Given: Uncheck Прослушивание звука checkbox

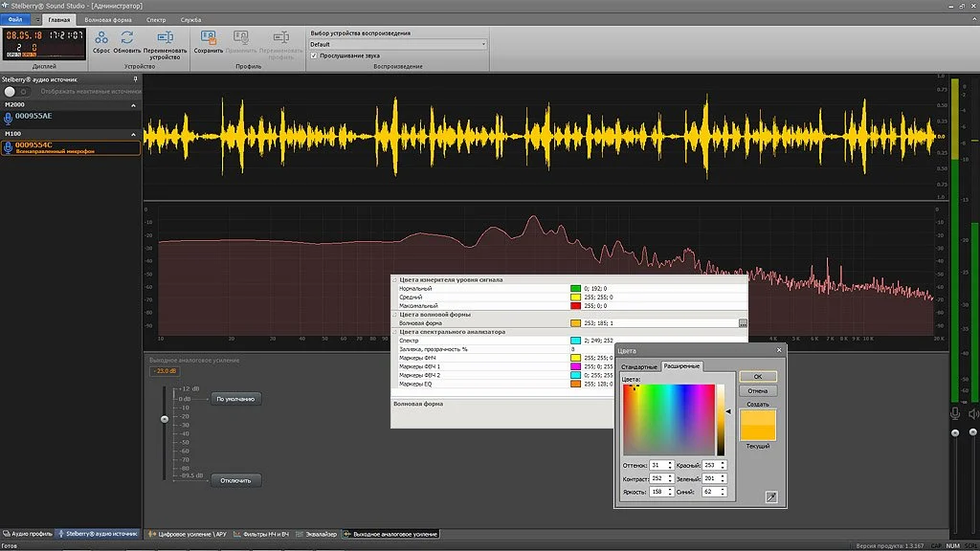Looking at the screenshot, I should [x=314, y=55].
